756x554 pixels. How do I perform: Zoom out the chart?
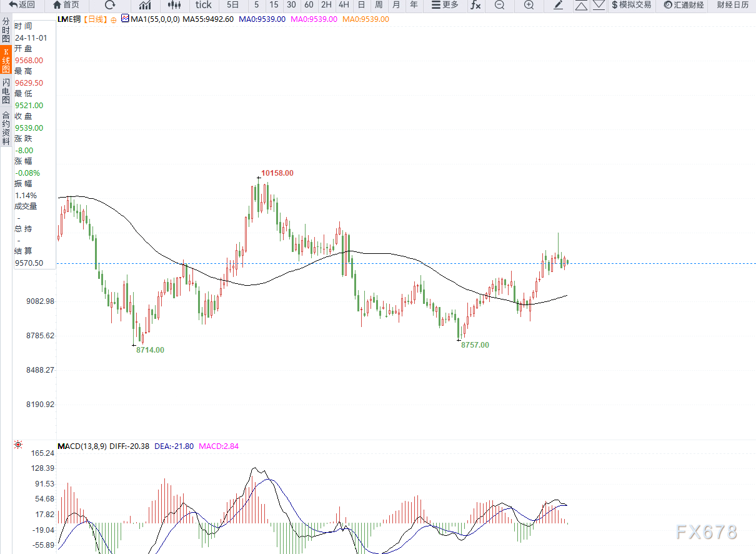499,5
